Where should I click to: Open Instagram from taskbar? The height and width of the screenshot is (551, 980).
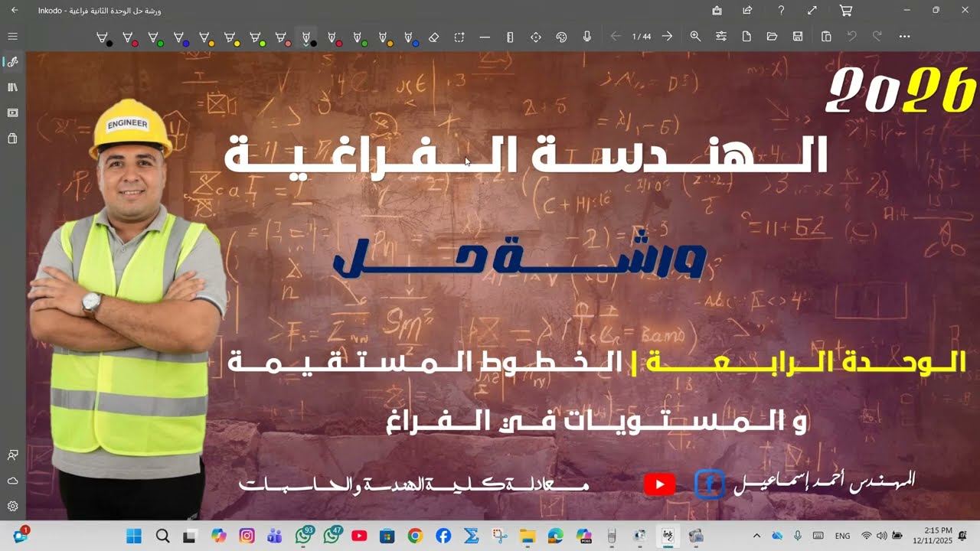tap(247, 536)
